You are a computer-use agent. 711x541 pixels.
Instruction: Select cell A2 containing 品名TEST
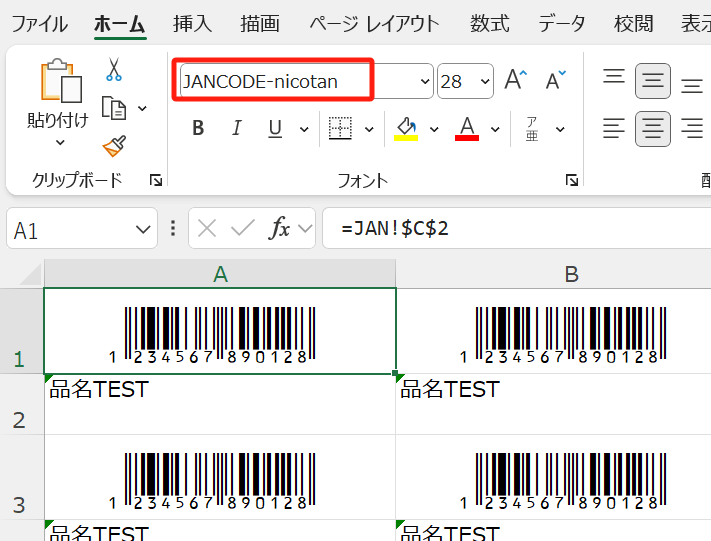(x=220, y=404)
